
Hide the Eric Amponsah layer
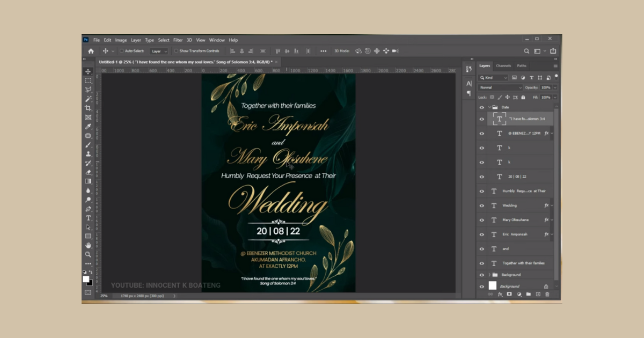(x=481, y=234)
